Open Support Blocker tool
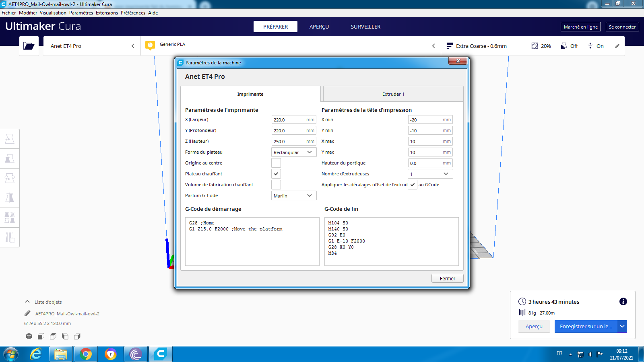 10,237
